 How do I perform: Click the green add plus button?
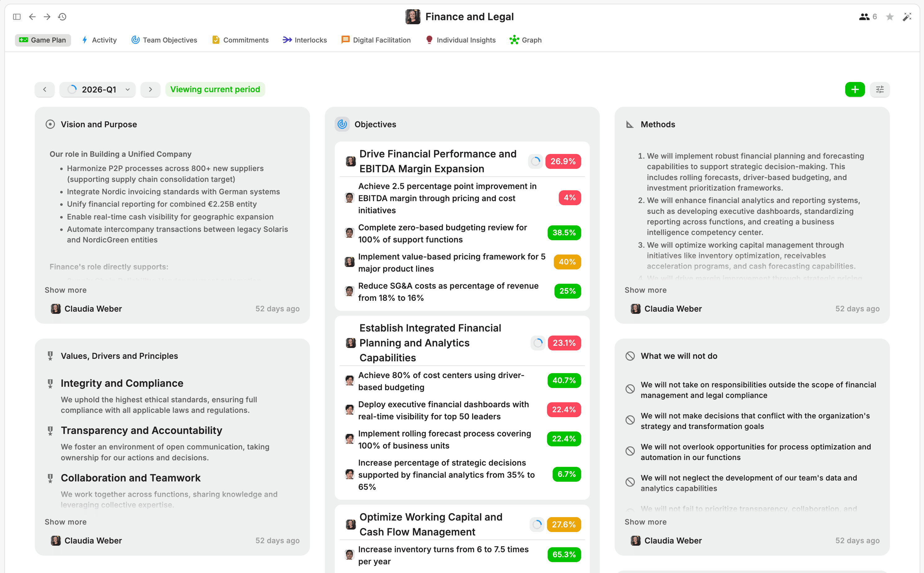855,89
